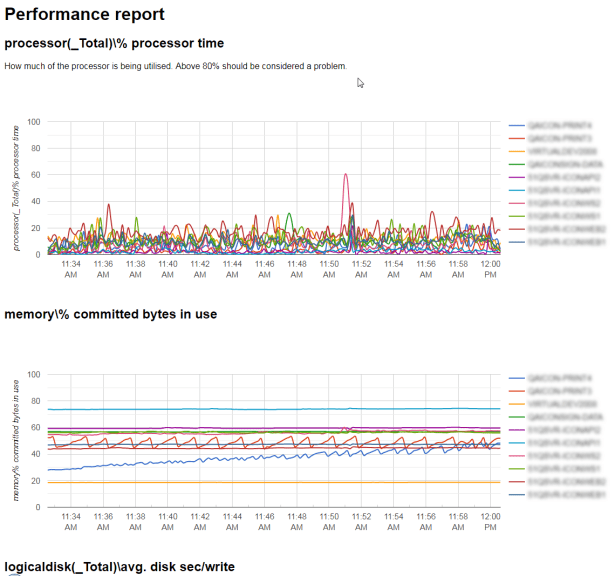The width and height of the screenshot is (615, 576).
Task: Click the 12:00 PM label on processor chart axis
Action: pyautogui.click(x=490, y=268)
